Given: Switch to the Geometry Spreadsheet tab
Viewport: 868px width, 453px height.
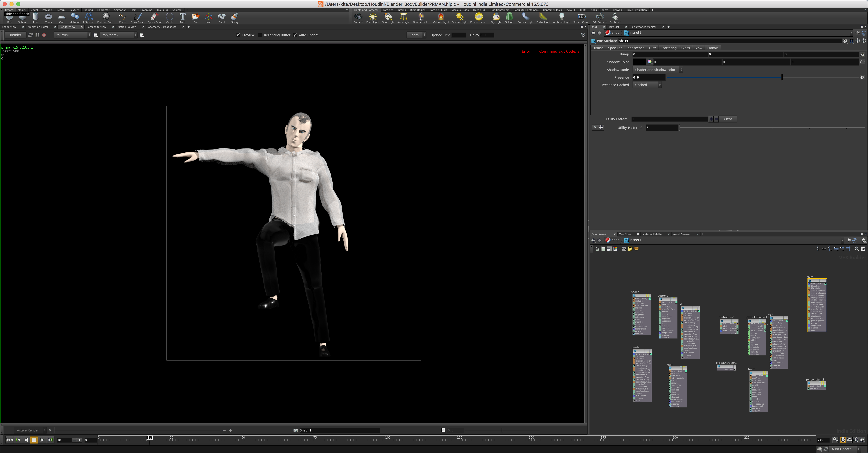Looking at the screenshot, I should 162,27.
